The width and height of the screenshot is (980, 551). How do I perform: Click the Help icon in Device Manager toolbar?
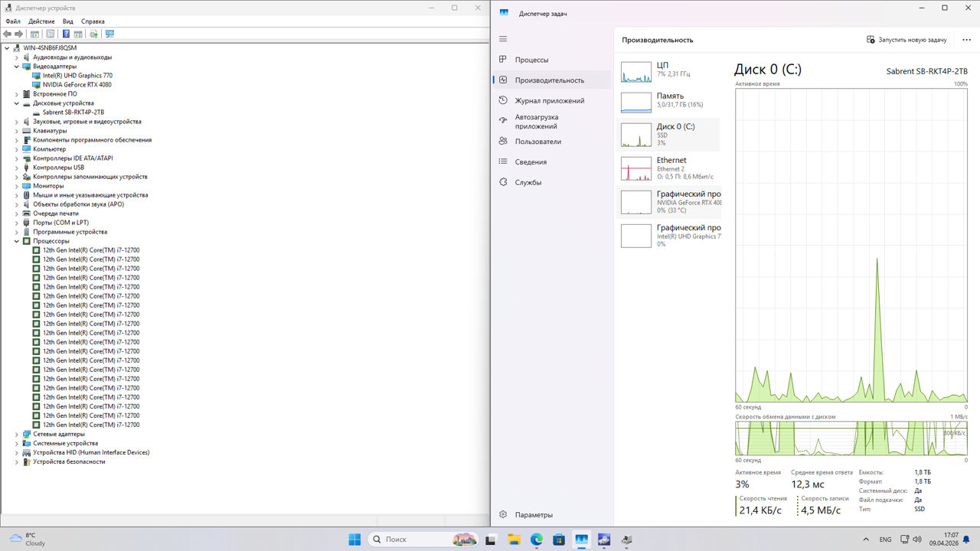(x=66, y=34)
